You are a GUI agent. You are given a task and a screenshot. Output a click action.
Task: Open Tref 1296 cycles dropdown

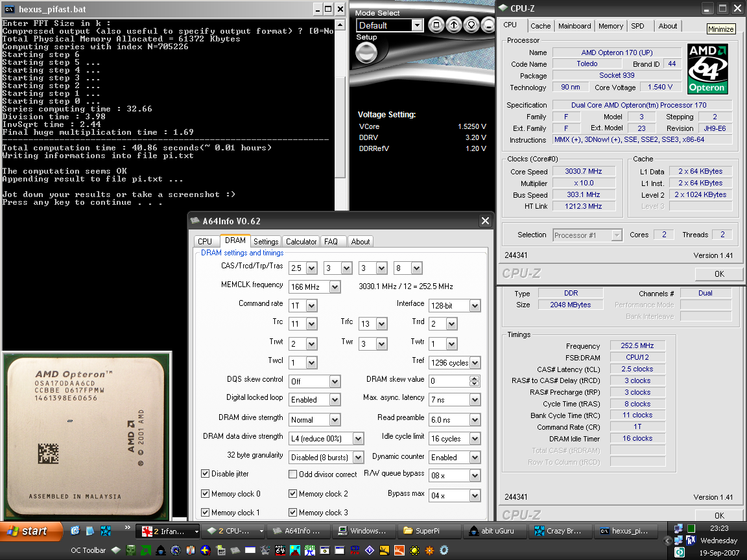(455, 363)
